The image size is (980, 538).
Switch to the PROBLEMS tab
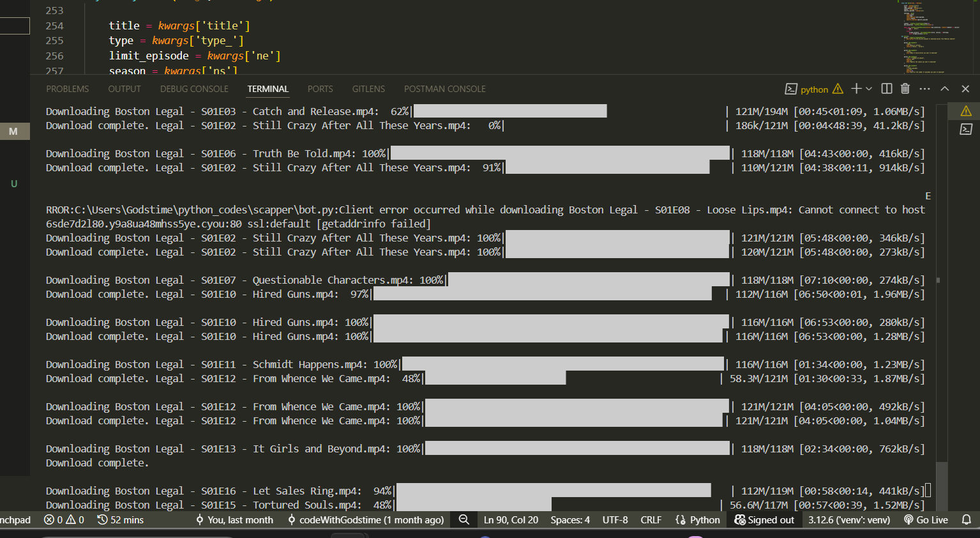point(68,89)
